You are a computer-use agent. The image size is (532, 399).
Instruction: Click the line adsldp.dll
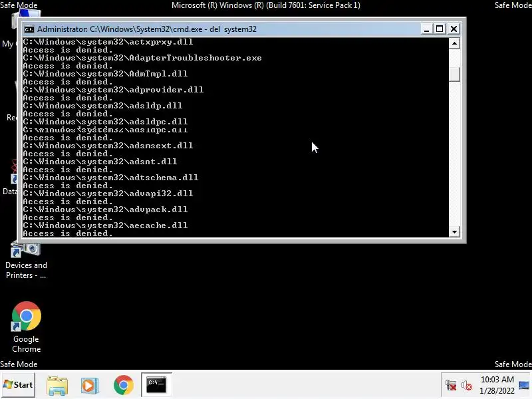point(102,106)
